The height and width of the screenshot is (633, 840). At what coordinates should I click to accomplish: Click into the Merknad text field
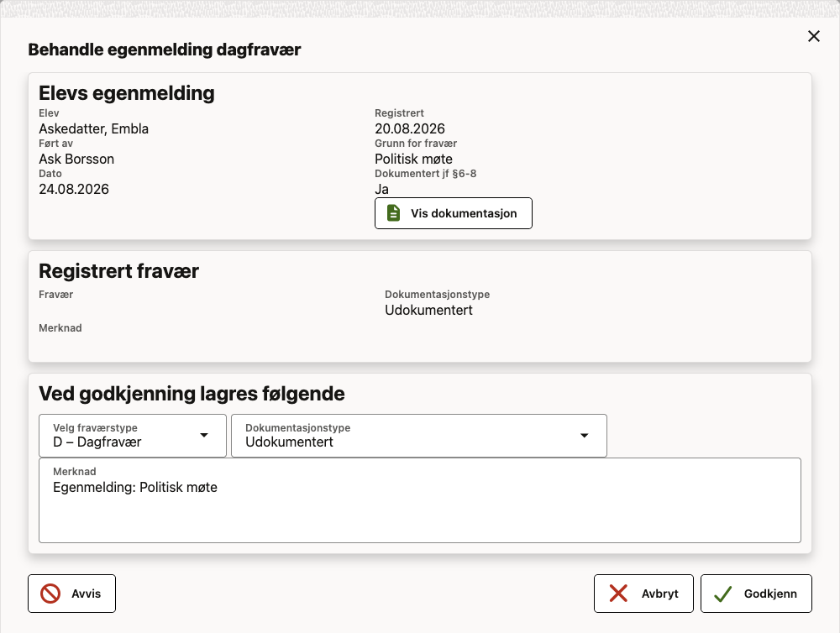pyautogui.click(x=420, y=500)
